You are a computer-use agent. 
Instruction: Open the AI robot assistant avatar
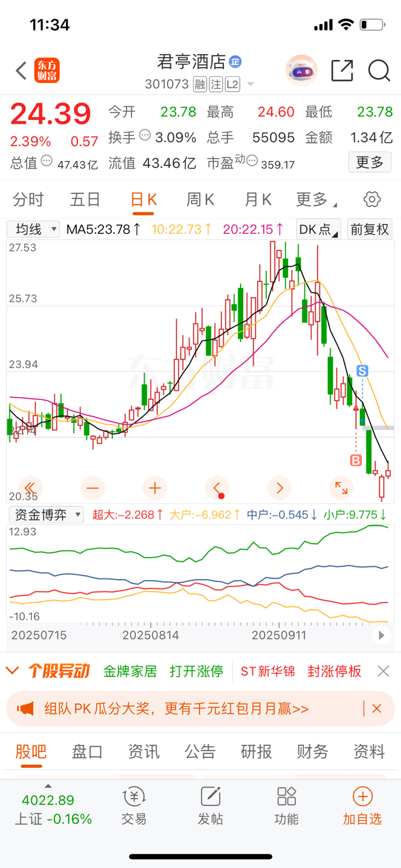[x=302, y=70]
